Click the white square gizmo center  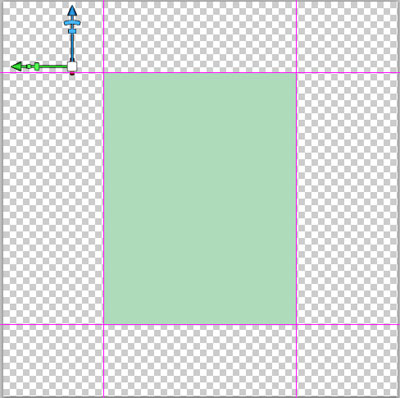[x=72, y=66]
